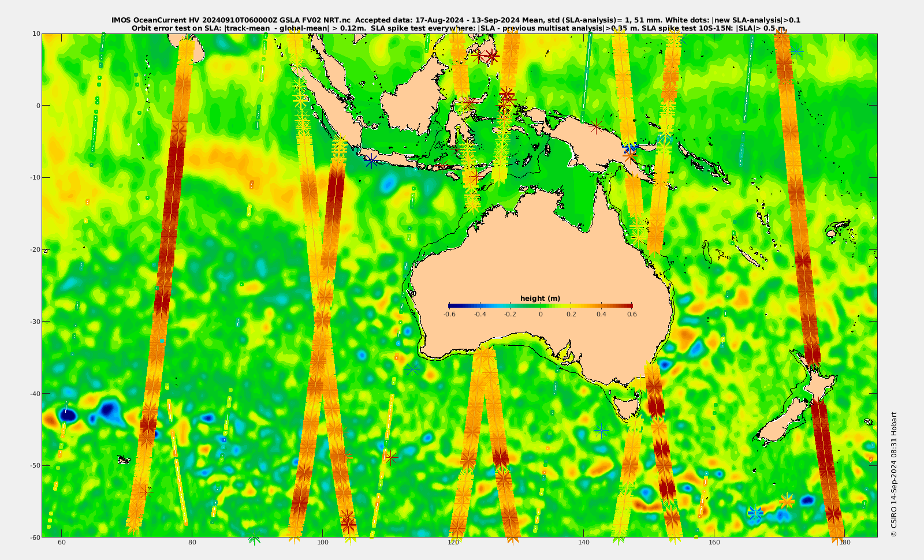Click the dark green asterisk south of Tasmania
Screen dimensions: 924x560
[x=602, y=430]
